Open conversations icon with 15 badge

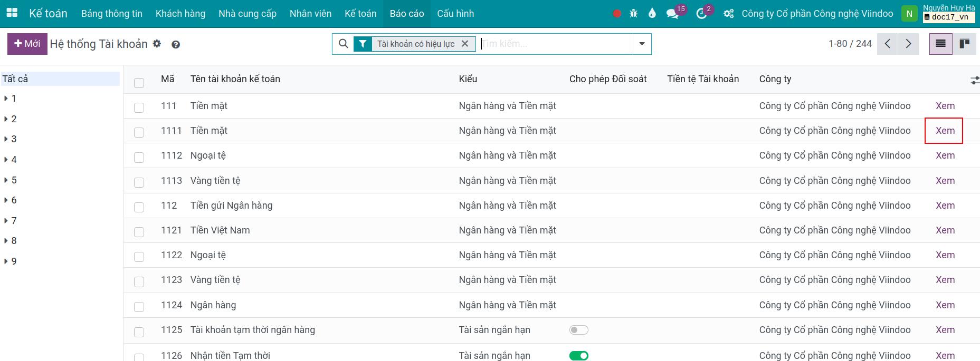click(x=673, y=14)
